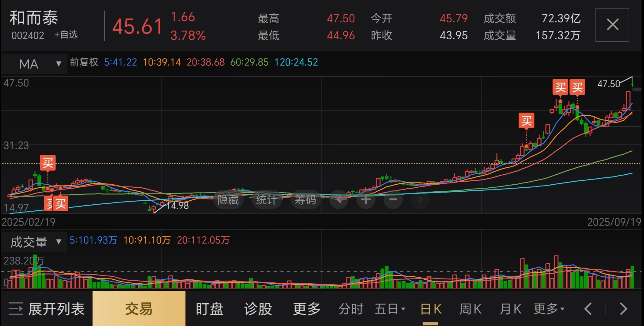Switch to the 盯盘 tab
The image size is (644, 326).
click(x=209, y=309)
